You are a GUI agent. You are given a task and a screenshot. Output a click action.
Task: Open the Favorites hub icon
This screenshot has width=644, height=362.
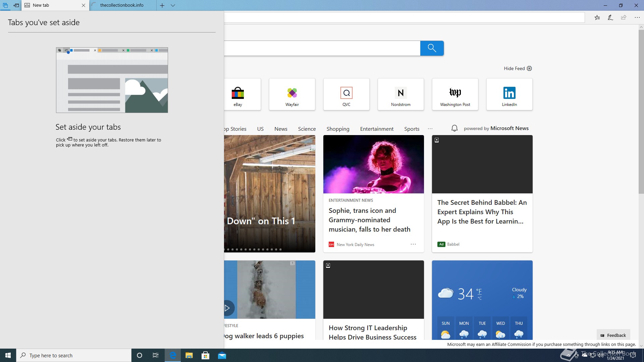pos(597,18)
